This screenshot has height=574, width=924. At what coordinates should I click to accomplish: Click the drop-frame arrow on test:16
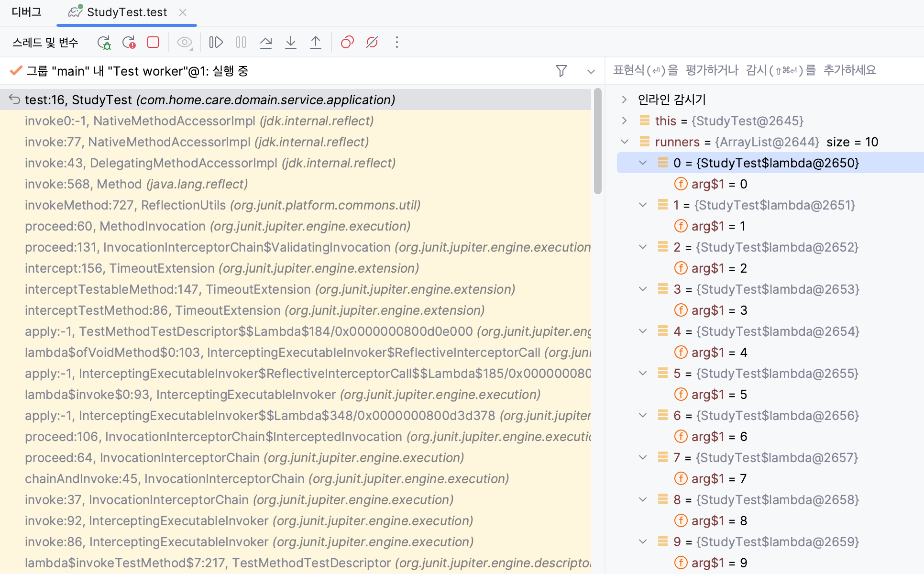click(14, 99)
